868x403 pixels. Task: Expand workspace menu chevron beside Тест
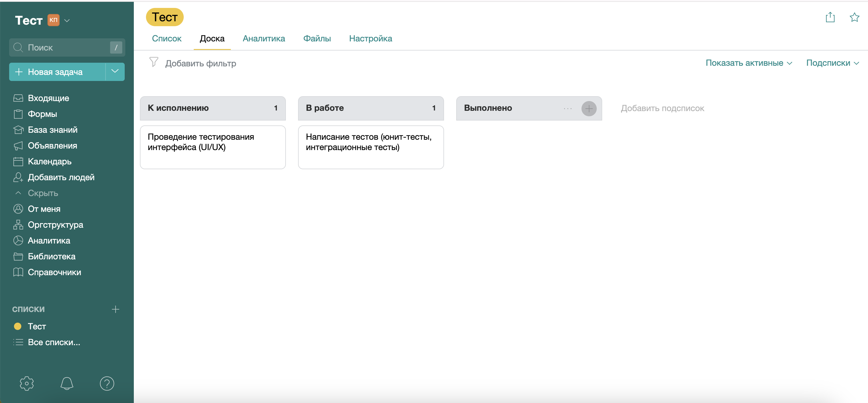(67, 21)
